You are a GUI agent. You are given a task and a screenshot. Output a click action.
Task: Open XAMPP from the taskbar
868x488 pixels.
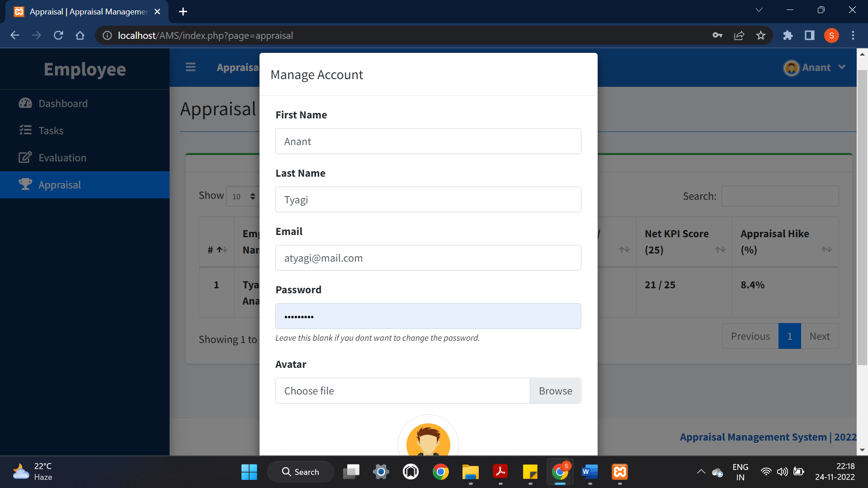tap(619, 471)
